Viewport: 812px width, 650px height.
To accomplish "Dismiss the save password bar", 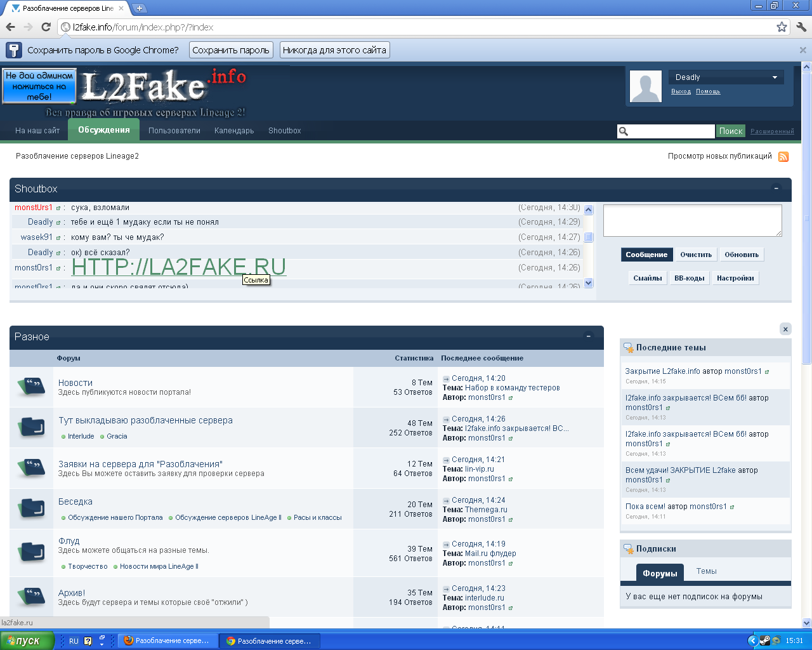I will coord(802,50).
